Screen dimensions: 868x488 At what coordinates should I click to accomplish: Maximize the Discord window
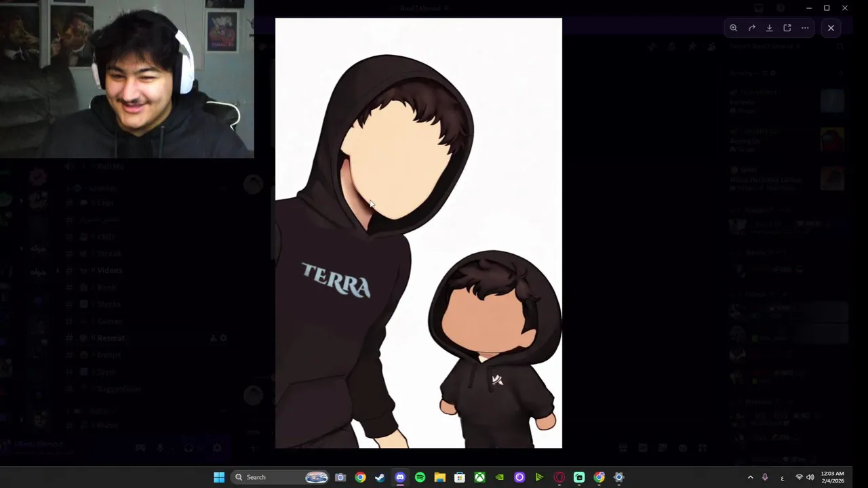coord(827,8)
